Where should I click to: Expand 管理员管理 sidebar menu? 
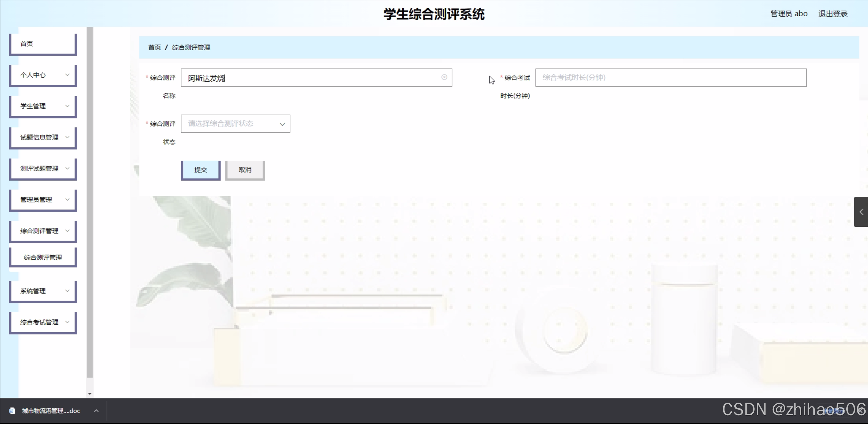[x=43, y=200]
